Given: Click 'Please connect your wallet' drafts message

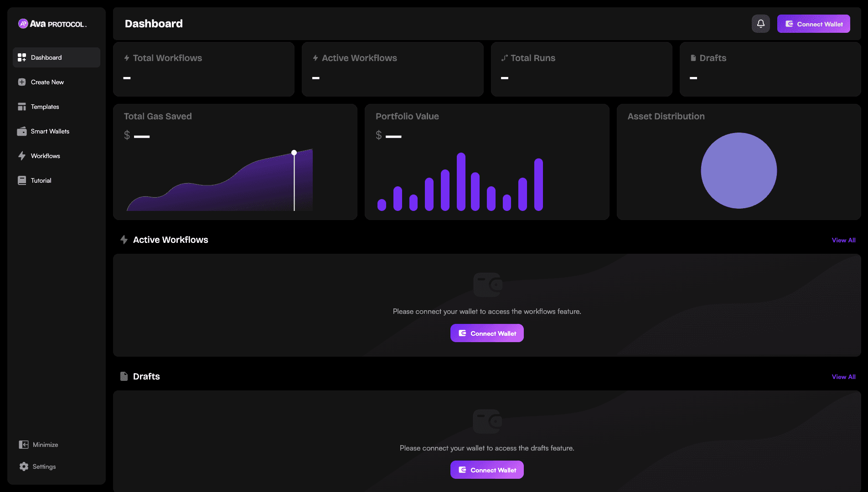Looking at the screenshot, I should [487, 448].
